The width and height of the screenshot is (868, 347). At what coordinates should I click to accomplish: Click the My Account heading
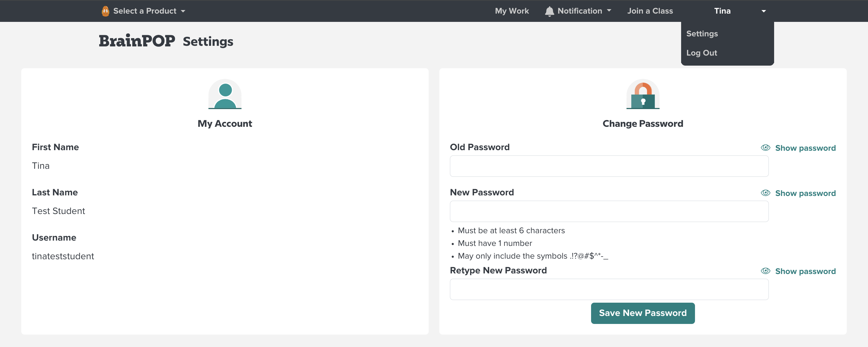coord(225,124)
